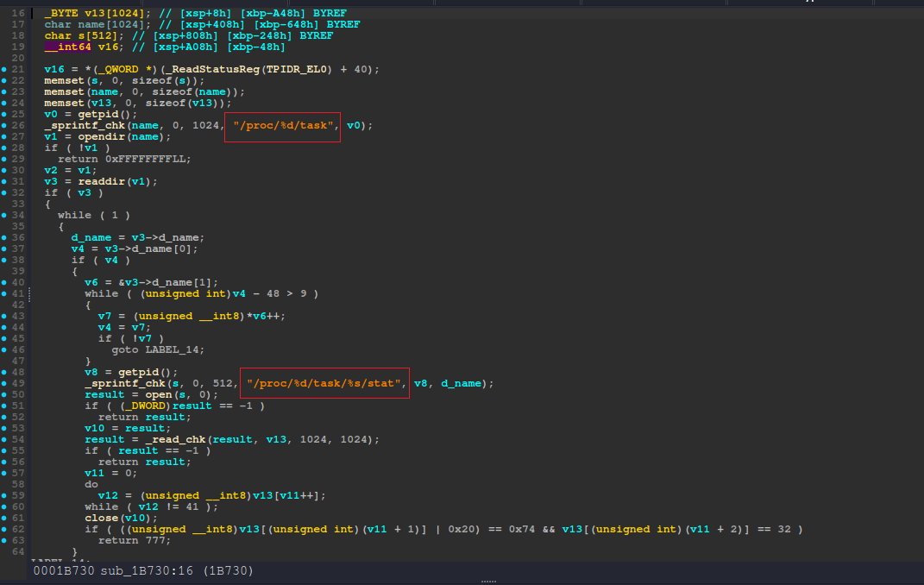Image resolution: width=924 pixels, height=585 pixels.
Task: Toggle breakpoint dot on line 31
Action: click(4, 181)
